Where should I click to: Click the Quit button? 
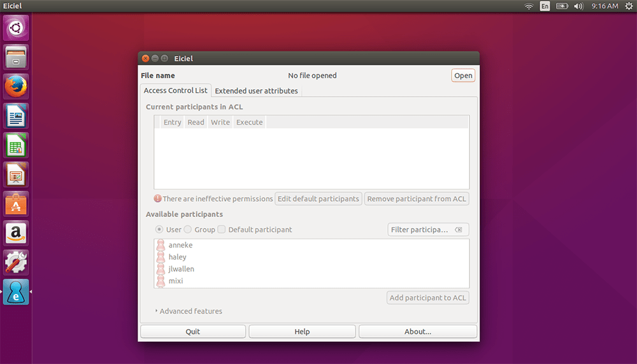(x=193, y=332)
